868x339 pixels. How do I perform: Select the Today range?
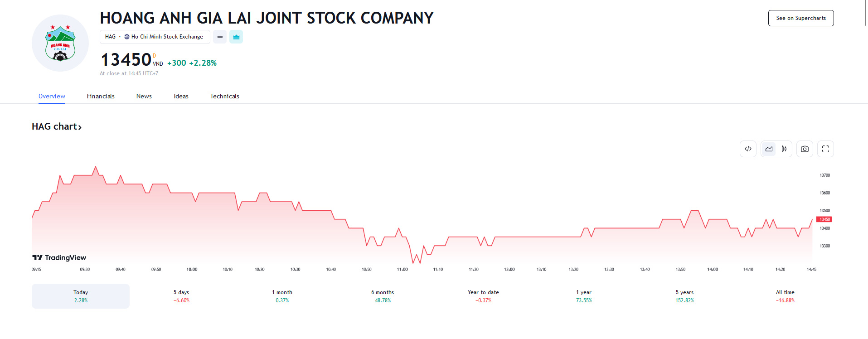coord(81,296)
